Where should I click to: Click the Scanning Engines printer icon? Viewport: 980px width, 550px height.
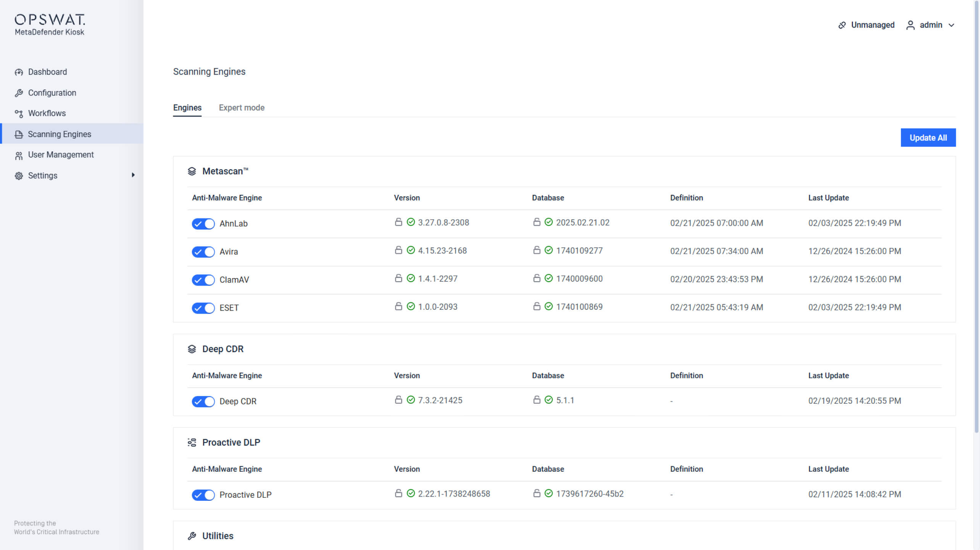pos(19,134)
